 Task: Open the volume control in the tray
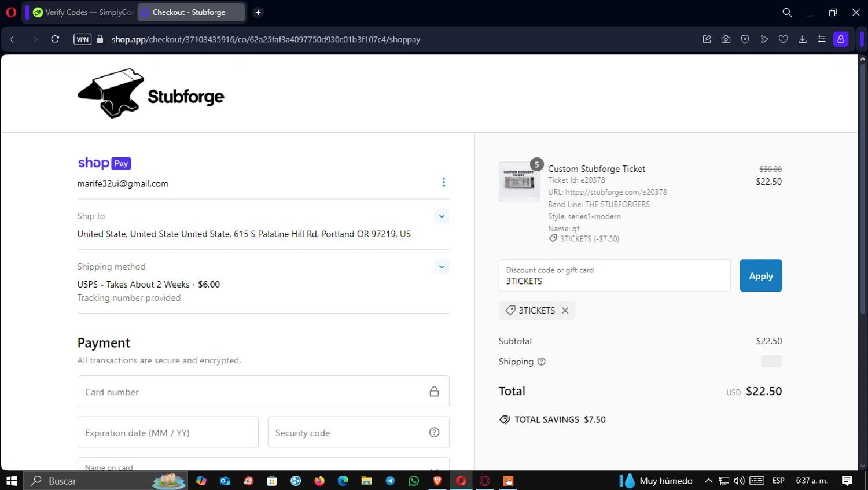pos(740,481)
